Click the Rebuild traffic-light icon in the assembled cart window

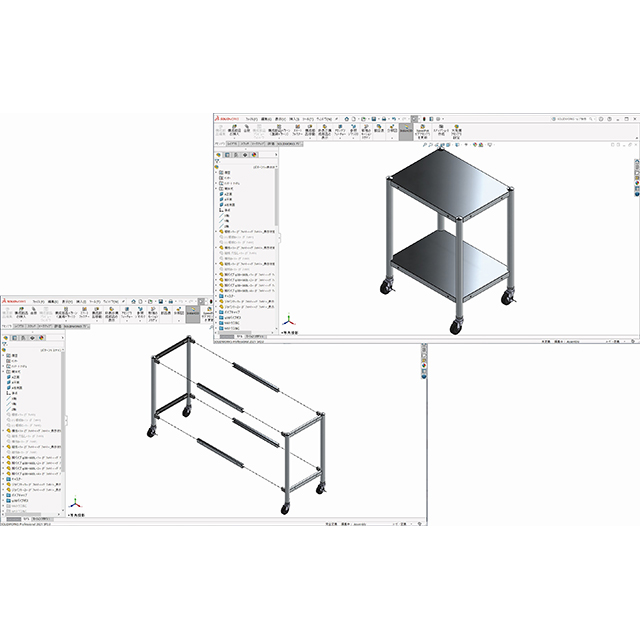point(424,119)
